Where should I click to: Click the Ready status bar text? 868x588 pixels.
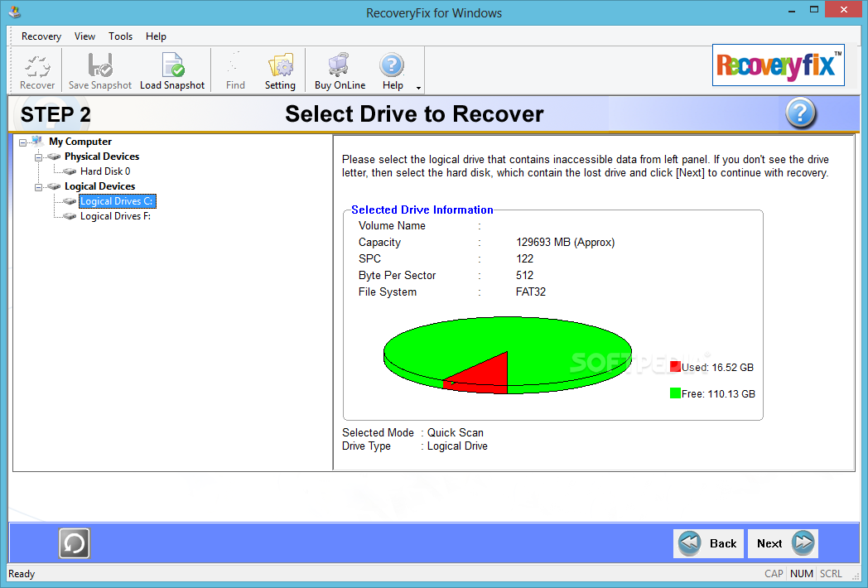coord(22,574)
